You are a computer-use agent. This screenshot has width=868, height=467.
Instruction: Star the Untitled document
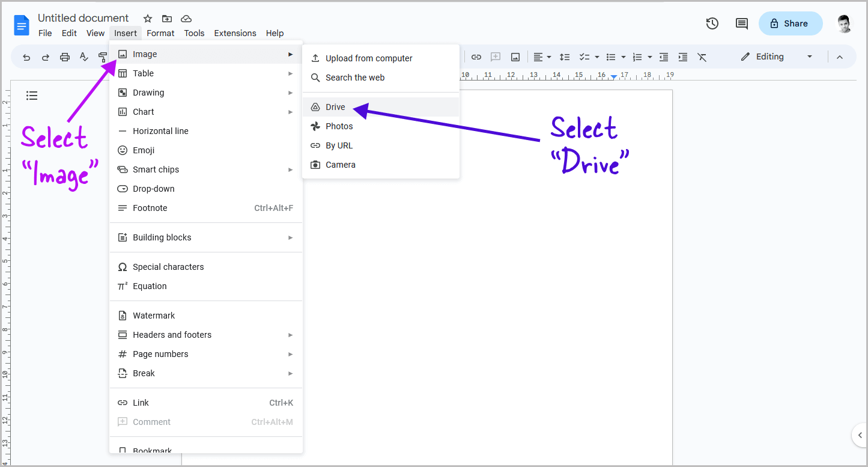pyautogui.click(x=147, y=19)
